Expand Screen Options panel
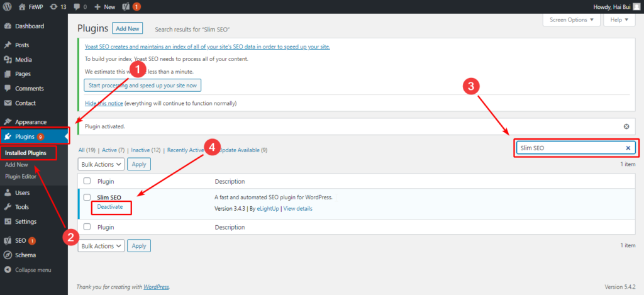The image size is (644, 295). point(571,19)
